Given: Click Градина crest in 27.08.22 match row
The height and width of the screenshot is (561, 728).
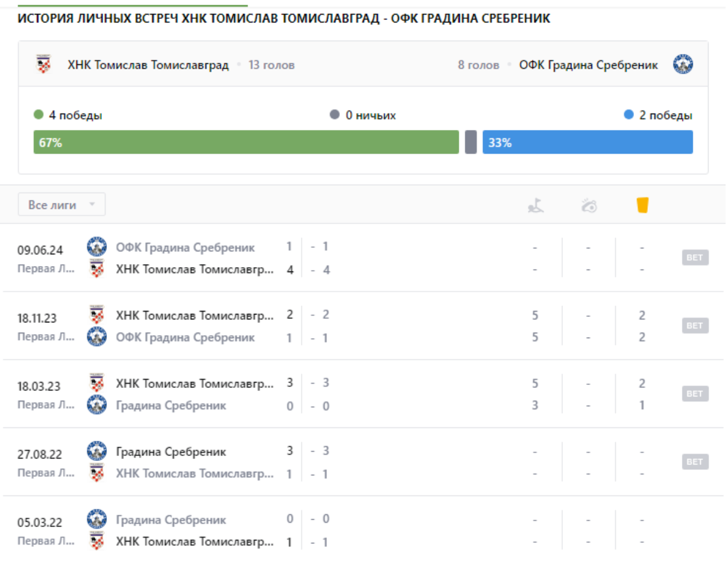Looking at the screenshot, I should (x=96, y=451).
